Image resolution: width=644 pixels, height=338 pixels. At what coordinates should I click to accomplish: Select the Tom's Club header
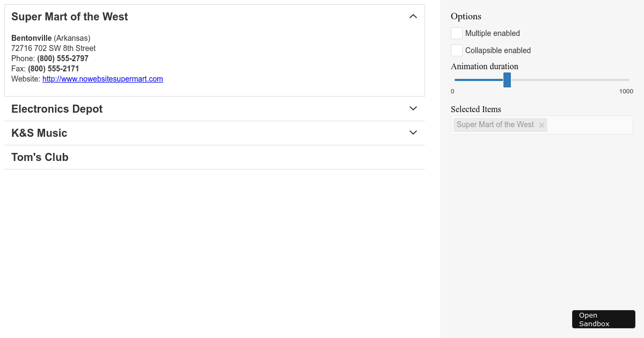click(x=40, y=157)
